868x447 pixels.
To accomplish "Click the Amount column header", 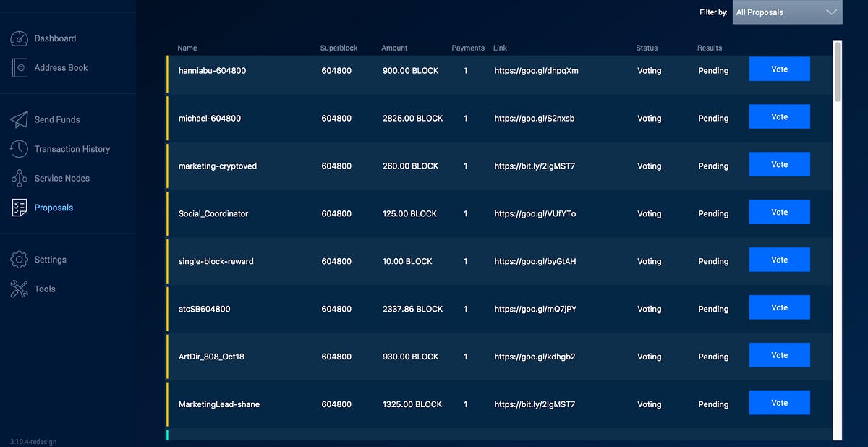I will point(394,48).
